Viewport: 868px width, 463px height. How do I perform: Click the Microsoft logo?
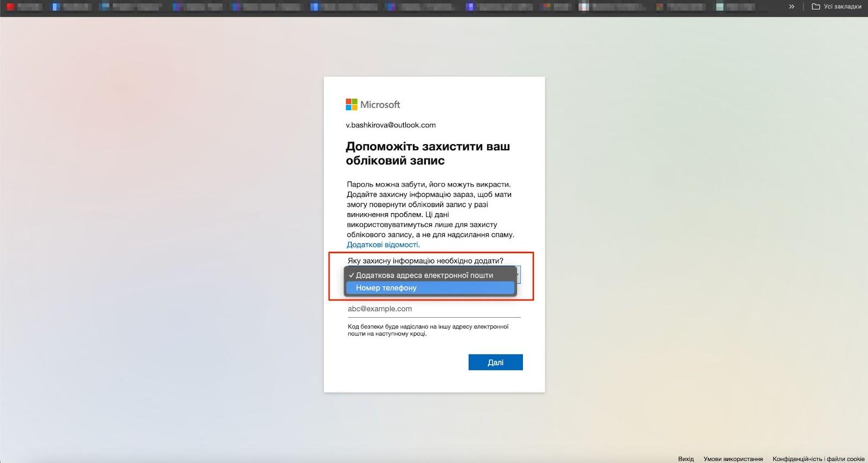click(x=373, y=105)
